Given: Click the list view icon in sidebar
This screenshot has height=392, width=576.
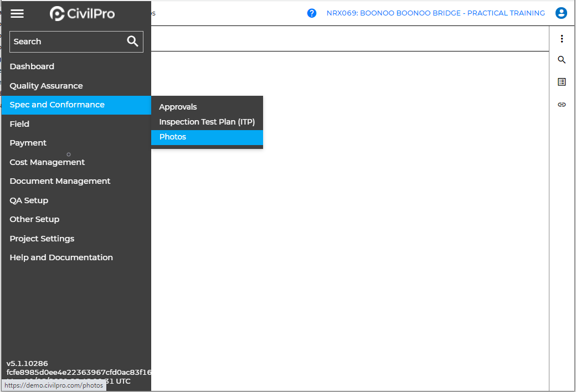Looking at the screenshot, I should point(562,82).
